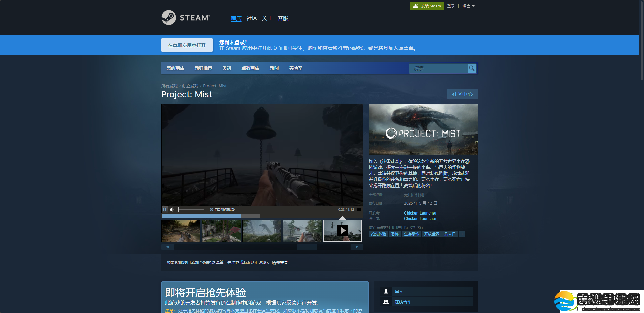
Task: Open 点数商店 points shop tab
Action: (250, 68)
